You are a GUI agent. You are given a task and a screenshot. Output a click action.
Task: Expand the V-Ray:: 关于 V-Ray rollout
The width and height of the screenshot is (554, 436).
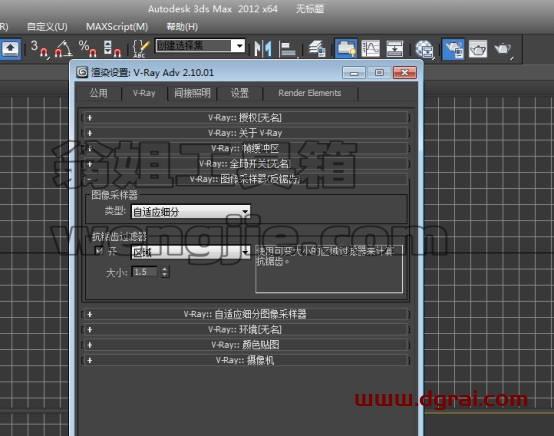pyautogui.click(x=246, y=133)
